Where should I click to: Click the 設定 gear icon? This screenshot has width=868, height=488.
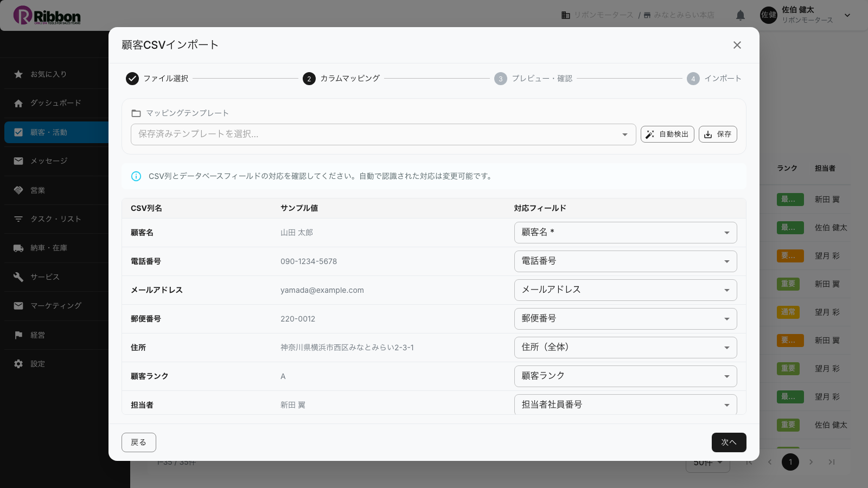pyautogui.click(x=18, y=364)
